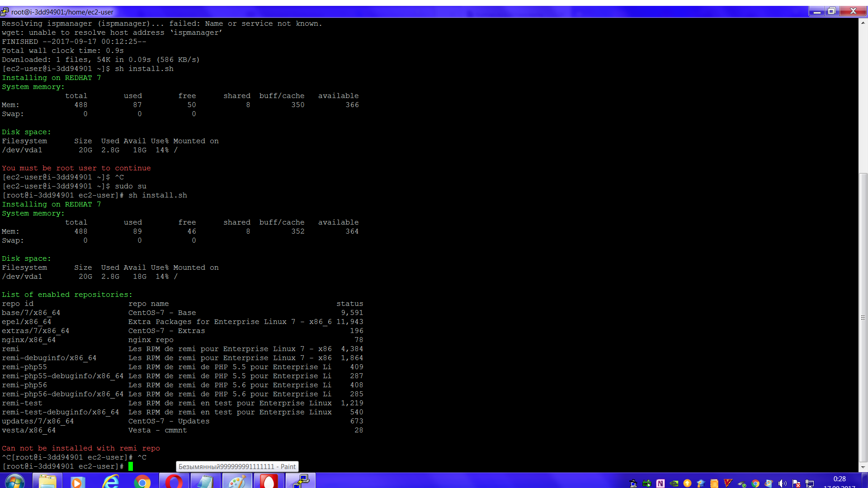Click the system clock showing 0:28
This screenshot has height=488, width=868.
pyautogui.click(x=839, y=480)
